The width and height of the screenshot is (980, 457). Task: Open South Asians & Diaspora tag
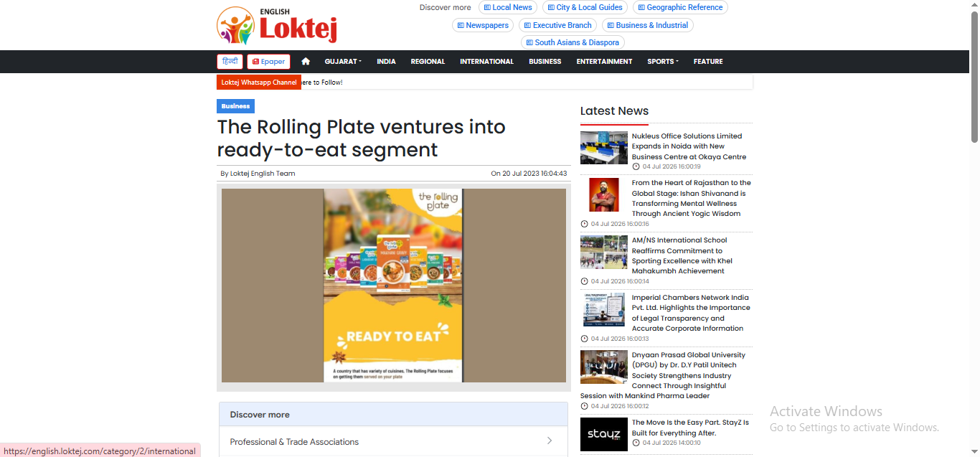click(573, 42)
